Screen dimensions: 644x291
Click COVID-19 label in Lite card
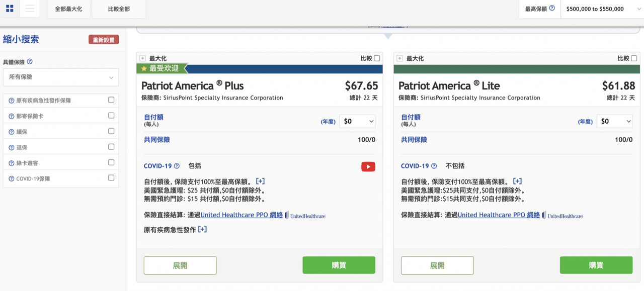[415, 166]
